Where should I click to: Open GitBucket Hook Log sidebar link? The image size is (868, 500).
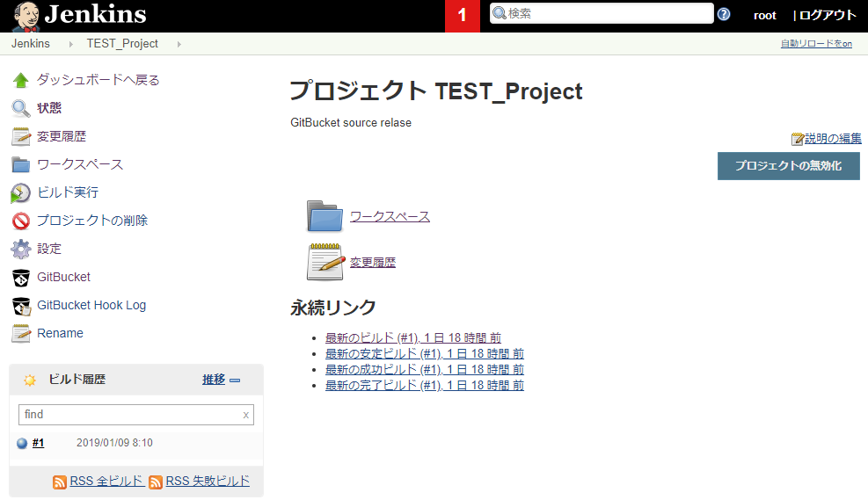91,305
